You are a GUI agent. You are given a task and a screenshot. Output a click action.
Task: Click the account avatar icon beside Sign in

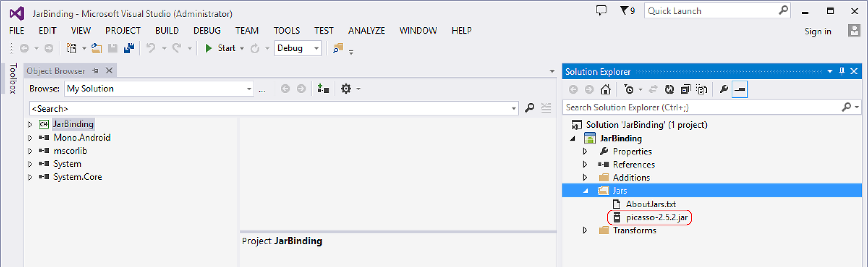(x=854, y=31)
